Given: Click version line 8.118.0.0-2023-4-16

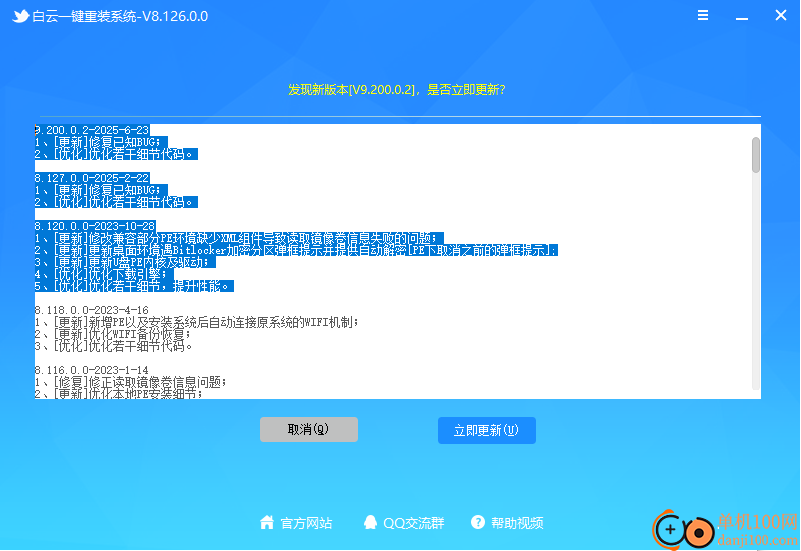Looking at the screenshot, I should [x=92, y=310].
